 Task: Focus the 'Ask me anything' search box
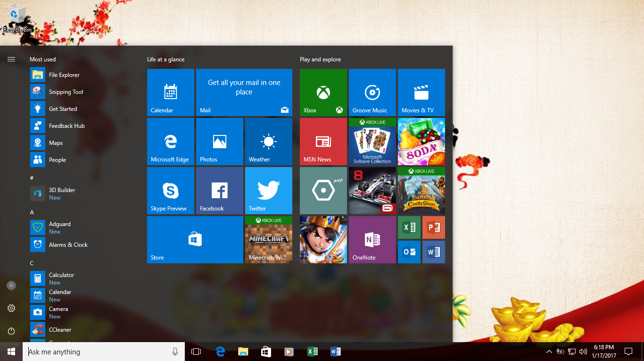point(104,352)
